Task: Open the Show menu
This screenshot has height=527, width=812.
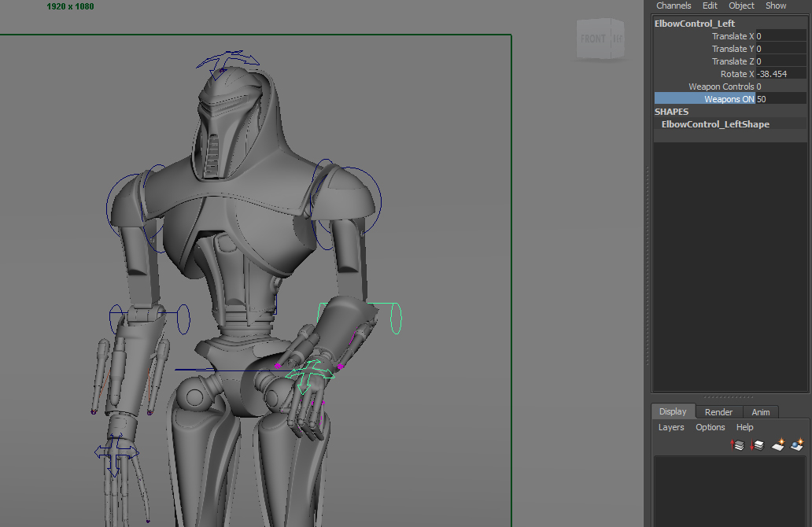Action: pos(775,6)
